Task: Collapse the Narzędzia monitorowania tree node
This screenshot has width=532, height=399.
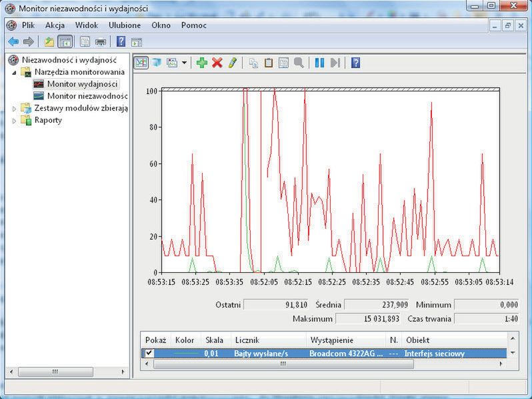Action: click(x=15, y=72)
